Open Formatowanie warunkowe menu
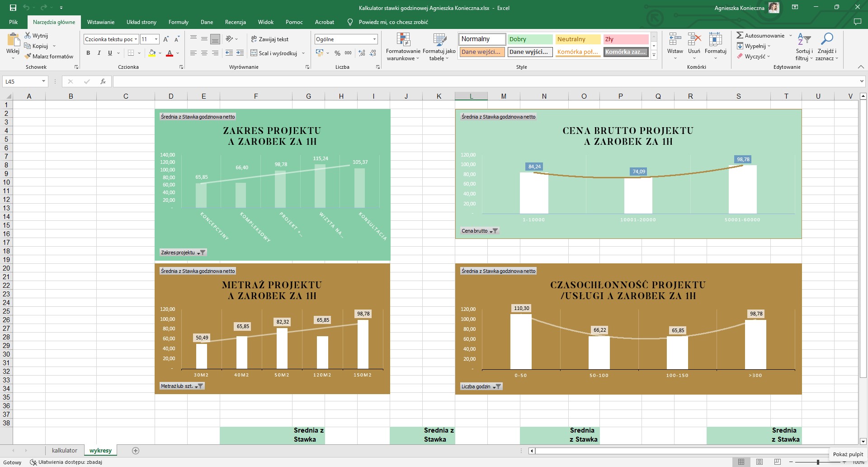 coord(403,47)
